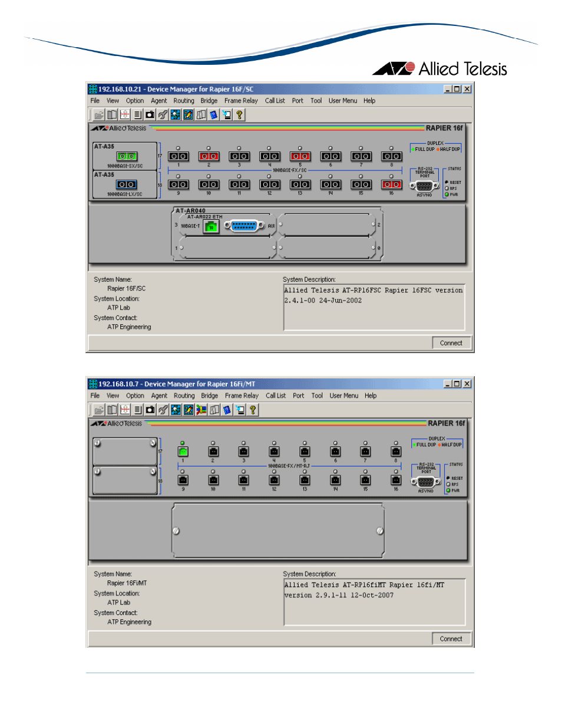Select red fiber port 2 on Rapier 16F/SC

[x=209, y=156]
